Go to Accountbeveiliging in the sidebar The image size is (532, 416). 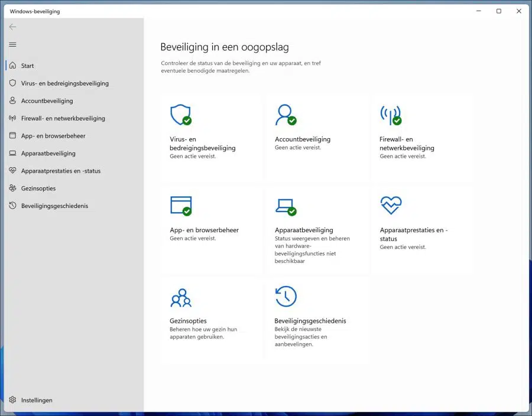click(x=74, y=100)
